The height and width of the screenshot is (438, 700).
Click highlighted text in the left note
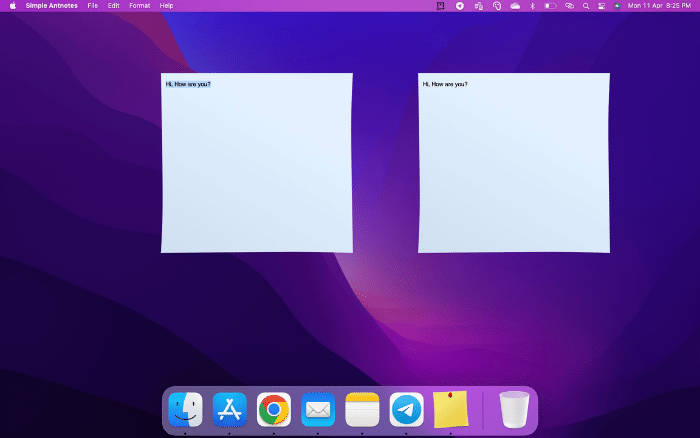tap(188, 84)
